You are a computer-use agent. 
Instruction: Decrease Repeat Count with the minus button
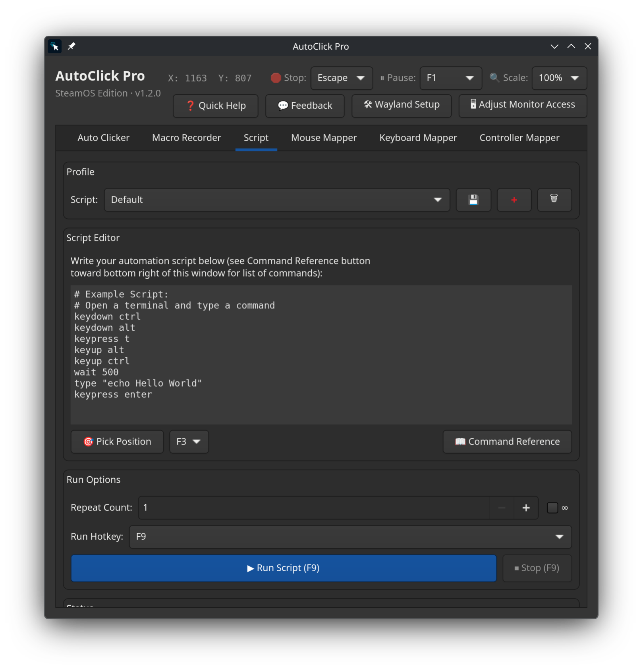tap(502, 508)
